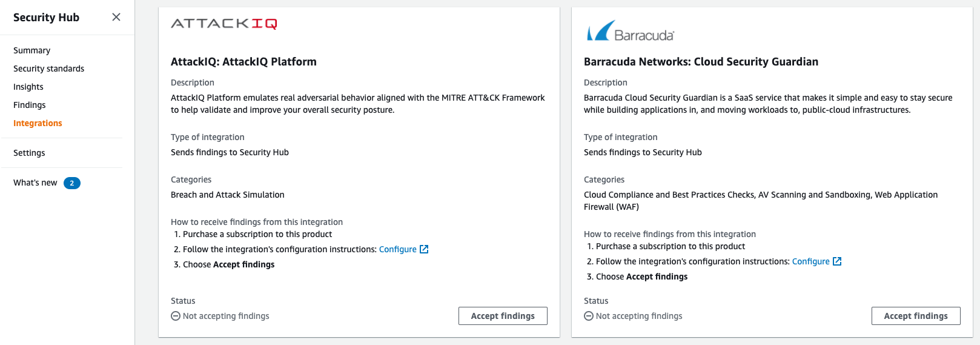Click Barracuda not-accepting status icon
Image resolution: width=980 pixels, height=345 pixels.
589,316
